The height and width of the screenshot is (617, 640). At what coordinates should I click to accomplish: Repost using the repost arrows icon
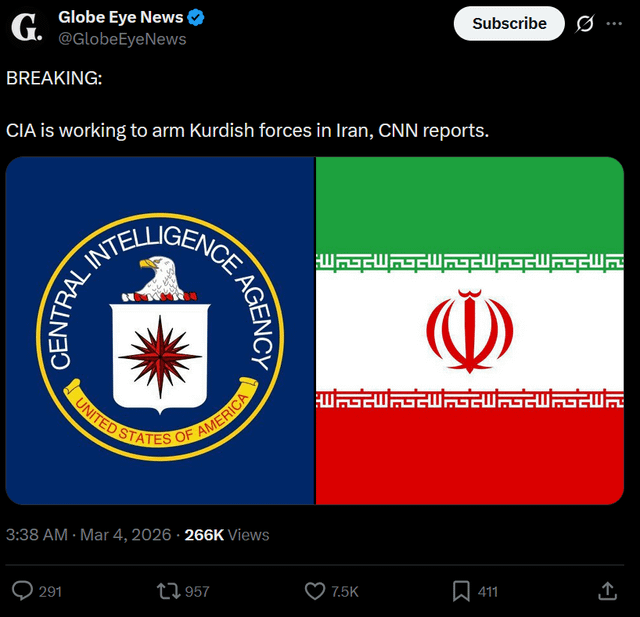point(168,591)
